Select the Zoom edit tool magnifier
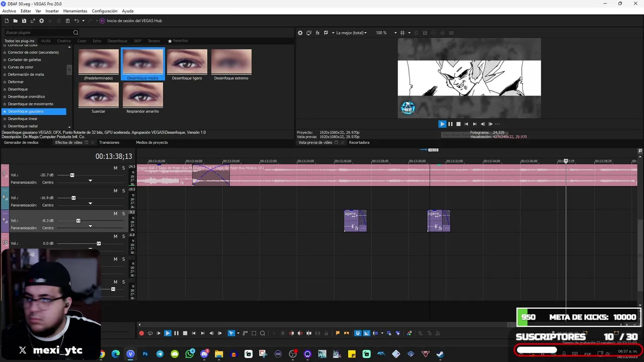644x362 pixels. tap(263, 333)
